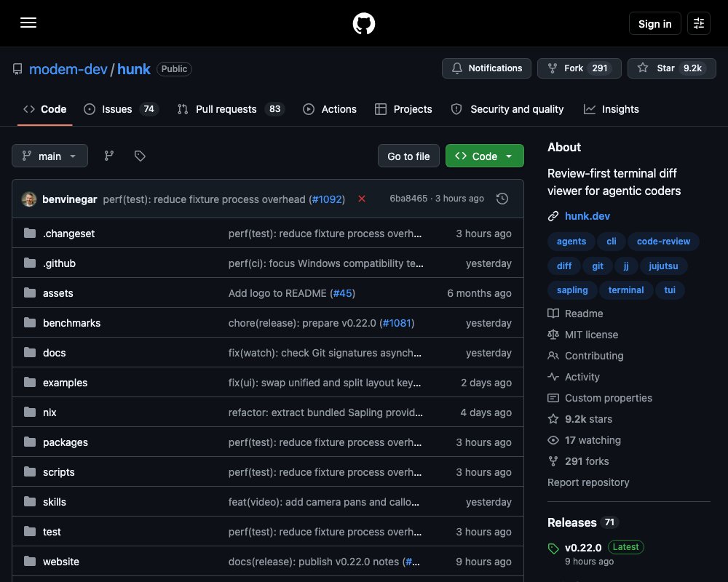
Task: Select the terminal topic tag
Action: 626,290
